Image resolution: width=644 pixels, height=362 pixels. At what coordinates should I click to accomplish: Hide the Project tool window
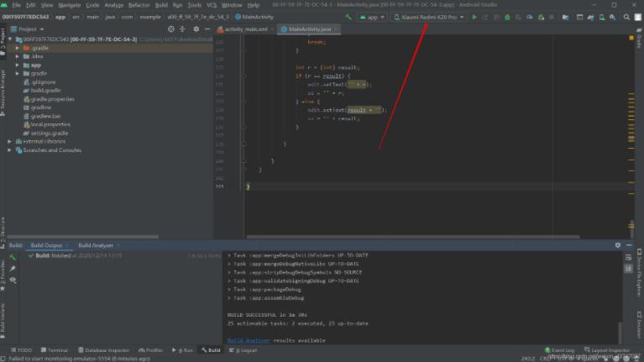(206, 29)
